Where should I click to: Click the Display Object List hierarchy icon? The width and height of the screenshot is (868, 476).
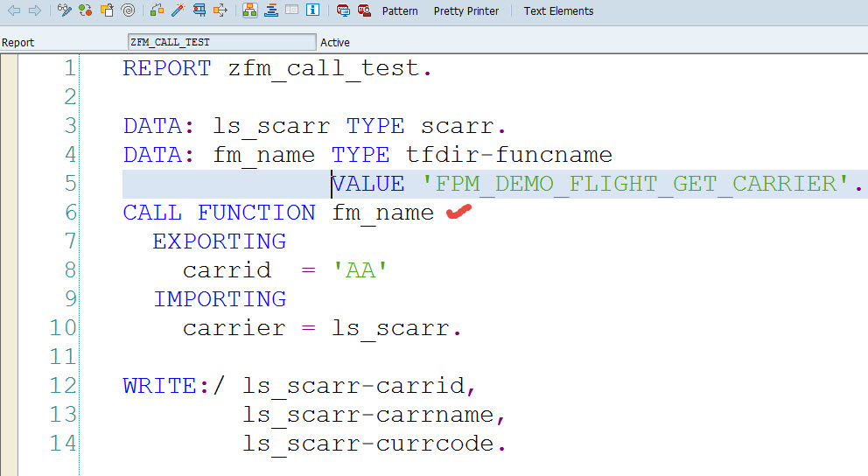coord(249,10)
